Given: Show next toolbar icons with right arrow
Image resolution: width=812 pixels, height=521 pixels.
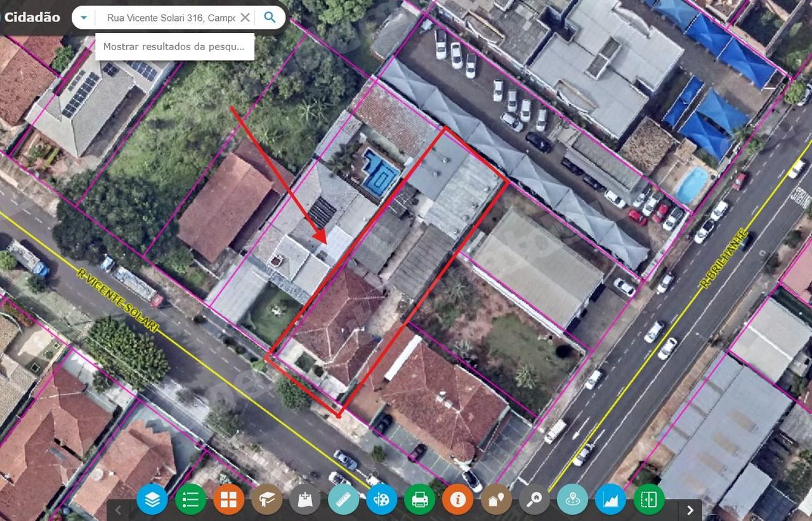Looking at the screenshot, I should point(690,510).
